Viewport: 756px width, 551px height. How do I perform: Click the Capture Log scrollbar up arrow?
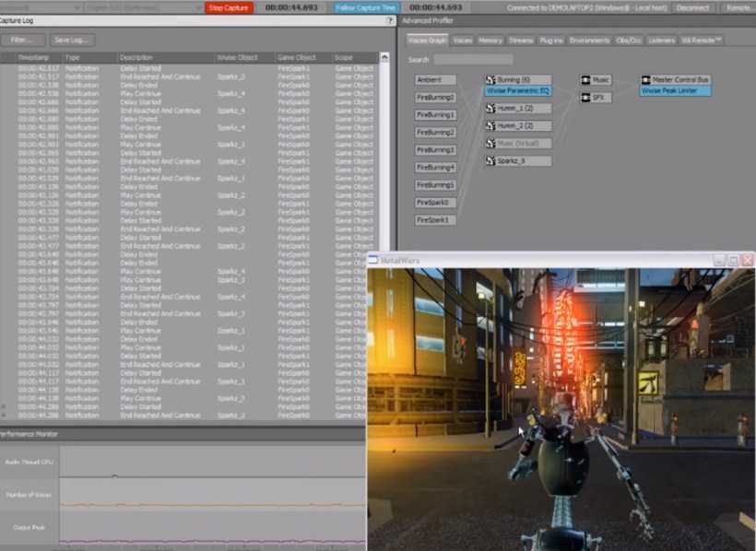[x=384, y=58]
